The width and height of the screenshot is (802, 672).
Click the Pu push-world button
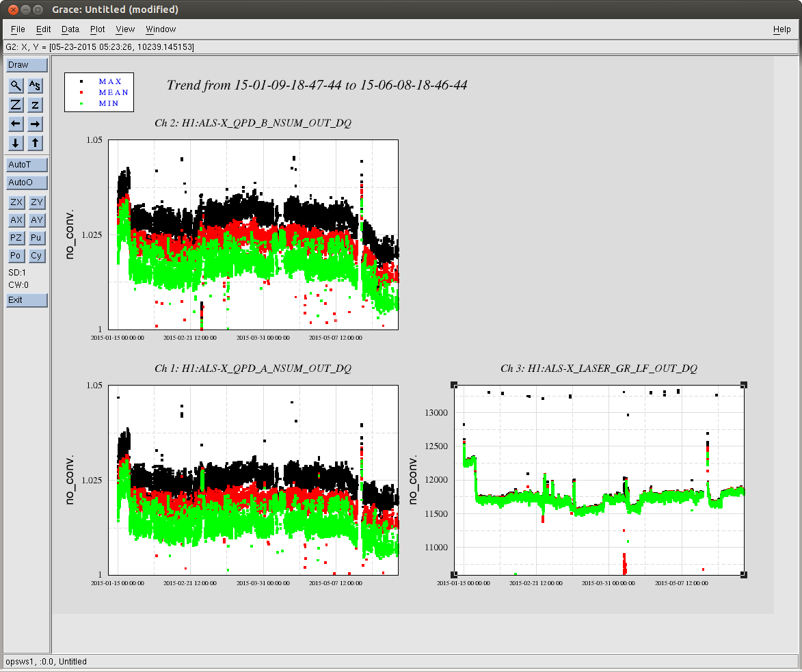(36, 238)
